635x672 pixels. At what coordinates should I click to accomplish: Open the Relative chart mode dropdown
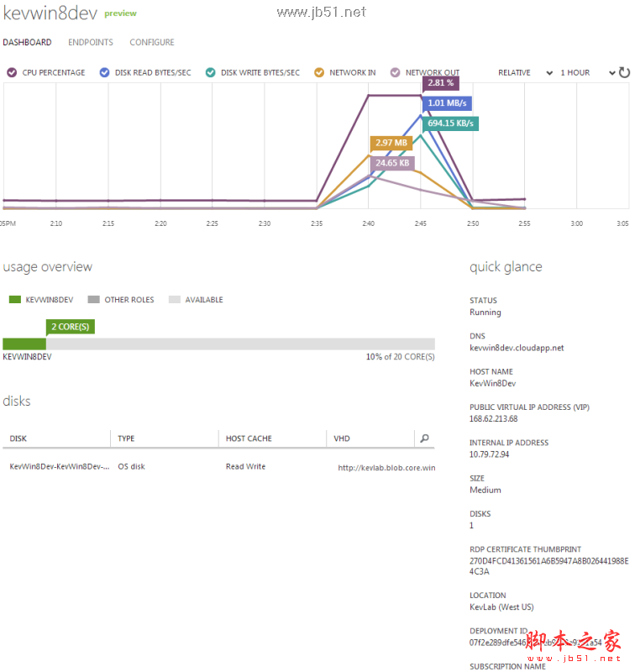(525, 73)
